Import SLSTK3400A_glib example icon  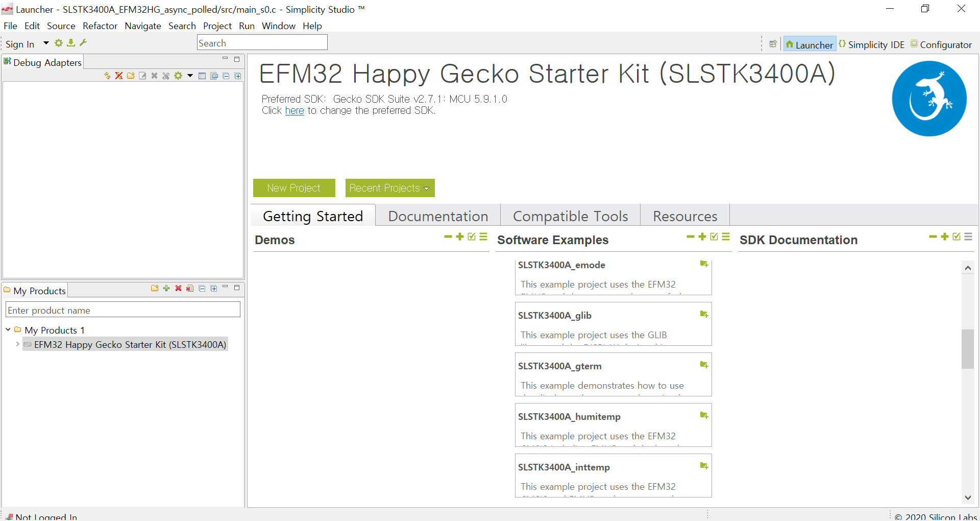pyautogui.click(x=704, y=315)
